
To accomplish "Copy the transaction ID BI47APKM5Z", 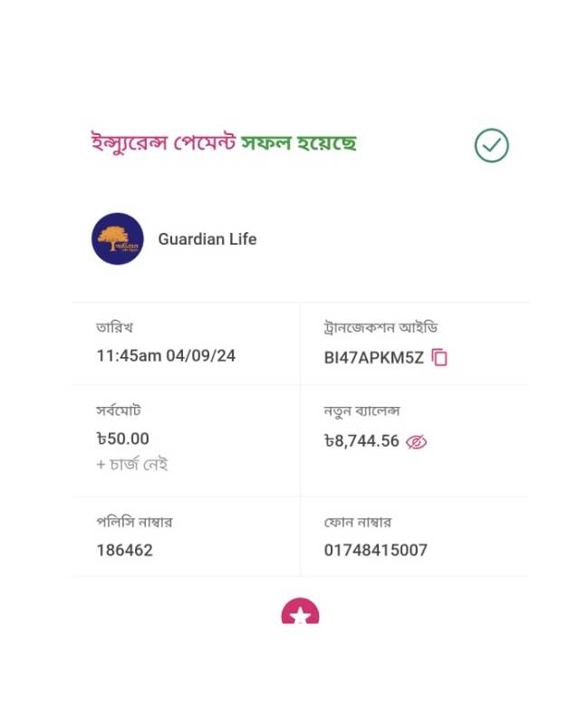I will tap(439, 357).
